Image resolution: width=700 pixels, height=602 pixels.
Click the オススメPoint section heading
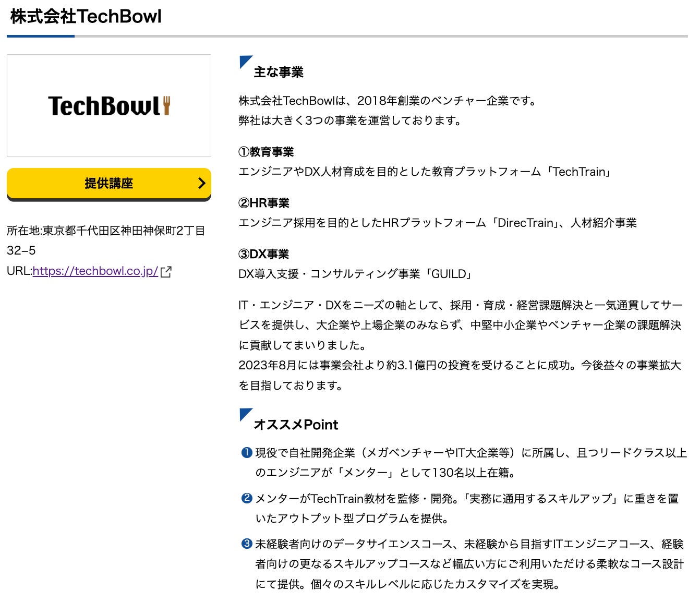click(x=296, y=425)
